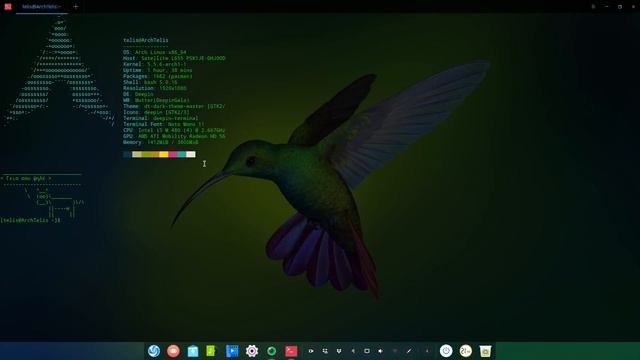Viewport: 640px width, 360px height.
Task: Click the small rectangle tray icon
Action: click(x=367, y=351)
